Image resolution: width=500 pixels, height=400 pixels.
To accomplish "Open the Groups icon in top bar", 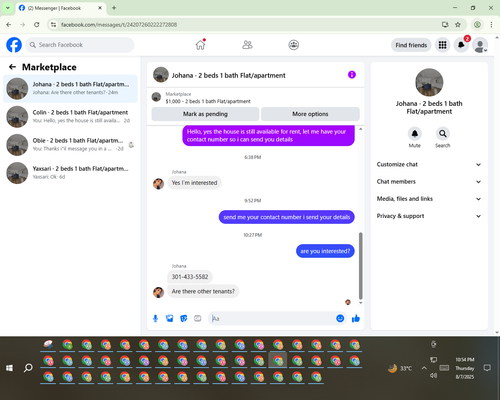I will coord(294,45).
